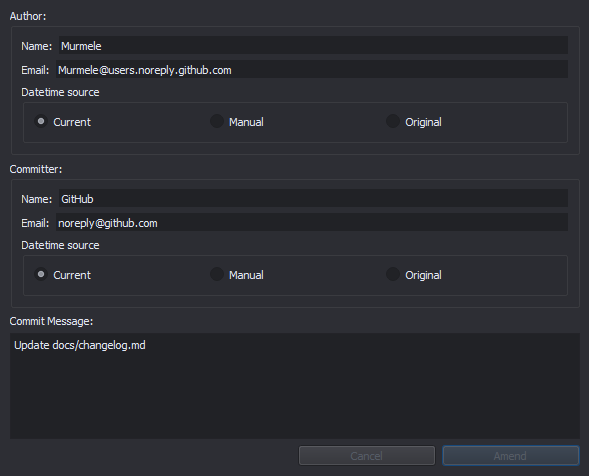Click the Committer Name field containing GitHub
Viewport: 589px width, 476px height.
click(313, 198)
